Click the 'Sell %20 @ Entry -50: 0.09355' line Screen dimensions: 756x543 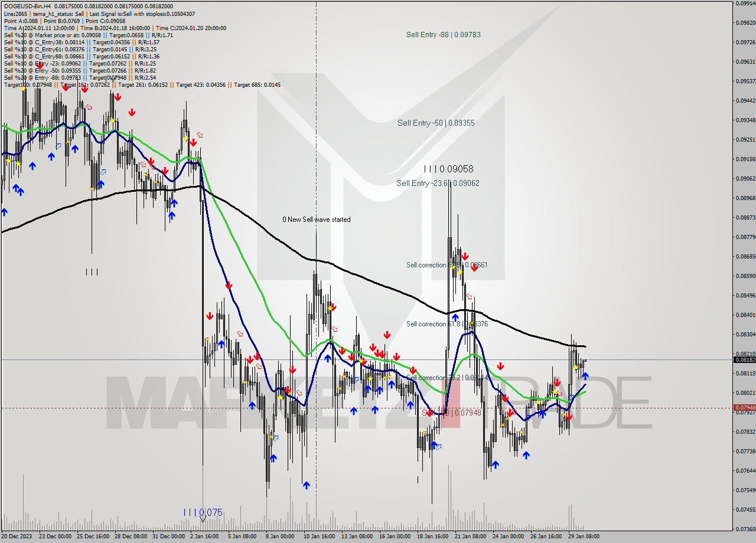[x=80, y=70]
